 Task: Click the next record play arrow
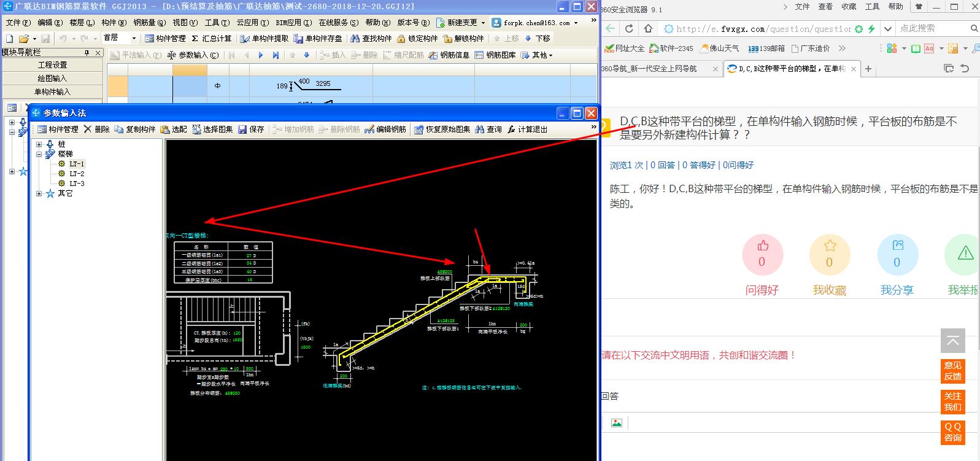click(261, 55)
